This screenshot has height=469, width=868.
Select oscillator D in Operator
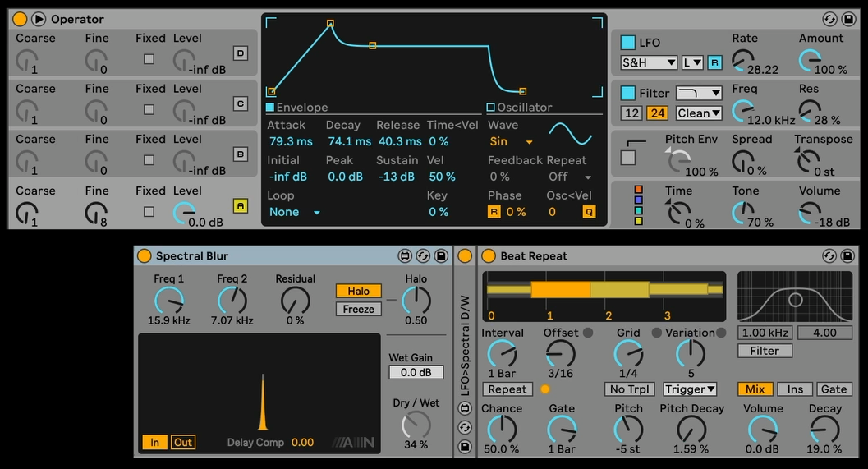point(241,53)
